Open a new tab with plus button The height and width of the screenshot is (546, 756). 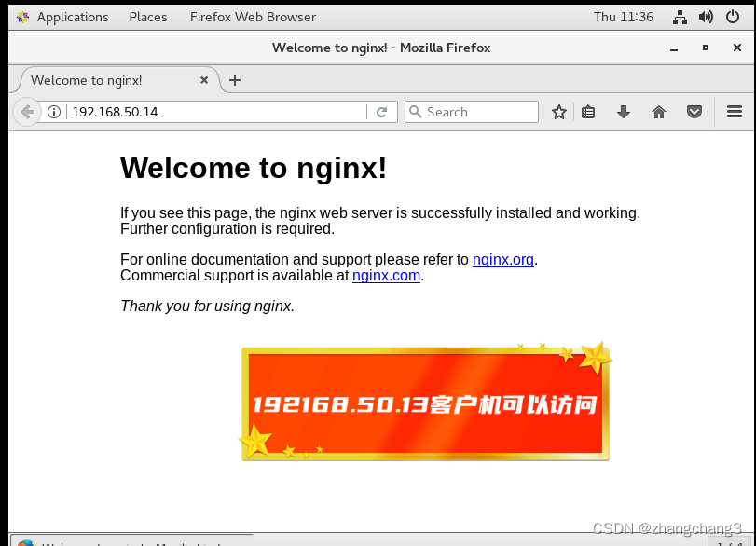[x=235, y=80]
